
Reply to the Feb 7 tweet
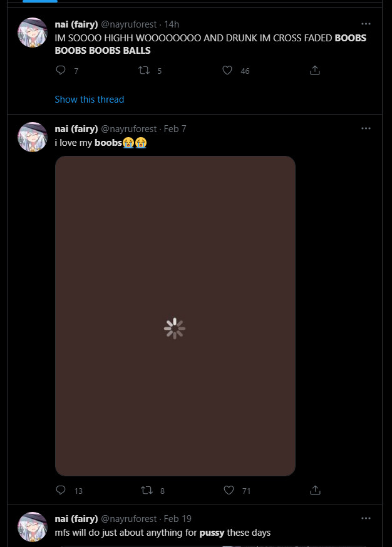[61, 490]
